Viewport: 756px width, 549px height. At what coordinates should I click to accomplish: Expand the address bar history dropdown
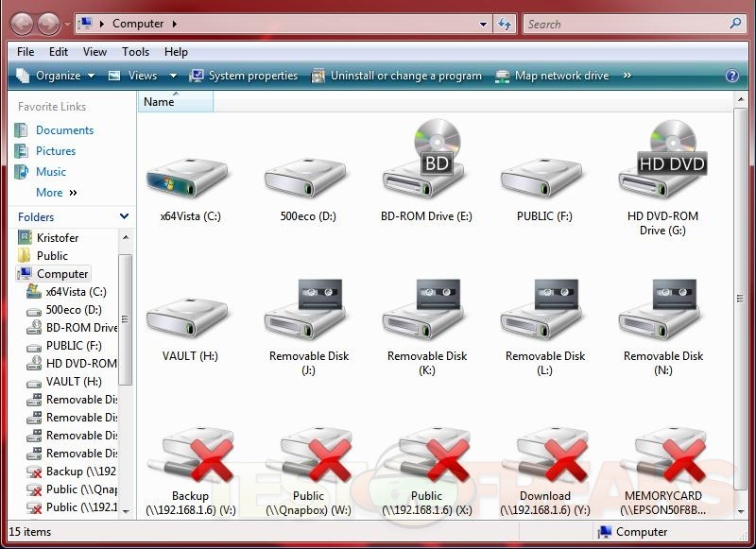[x=484, y=24]
